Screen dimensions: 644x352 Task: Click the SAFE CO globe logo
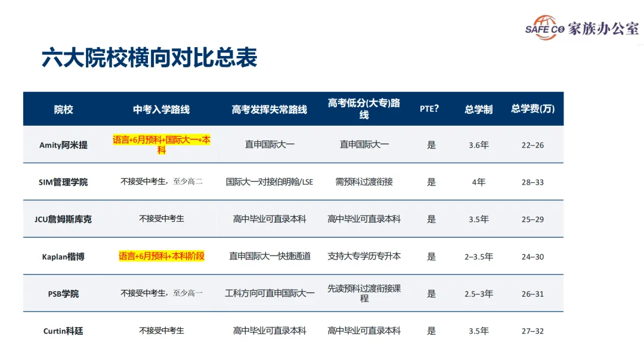coord(545,27)
